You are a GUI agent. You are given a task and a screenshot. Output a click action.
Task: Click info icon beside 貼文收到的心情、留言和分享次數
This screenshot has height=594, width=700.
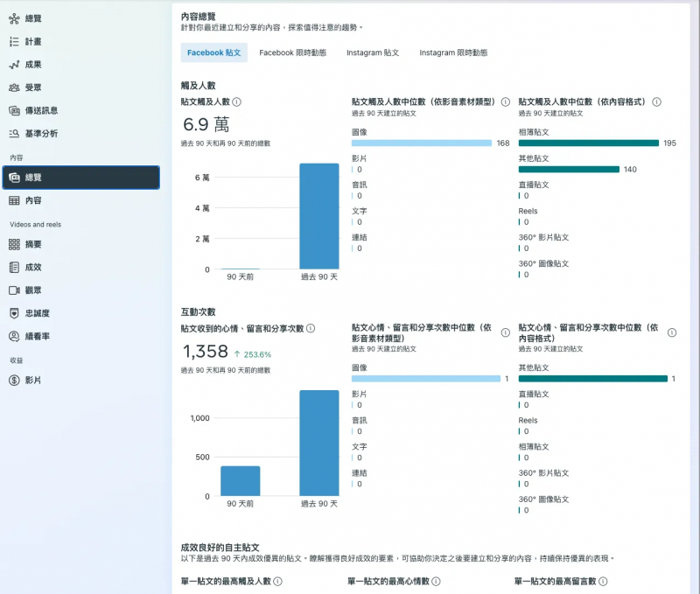point(311,328)
